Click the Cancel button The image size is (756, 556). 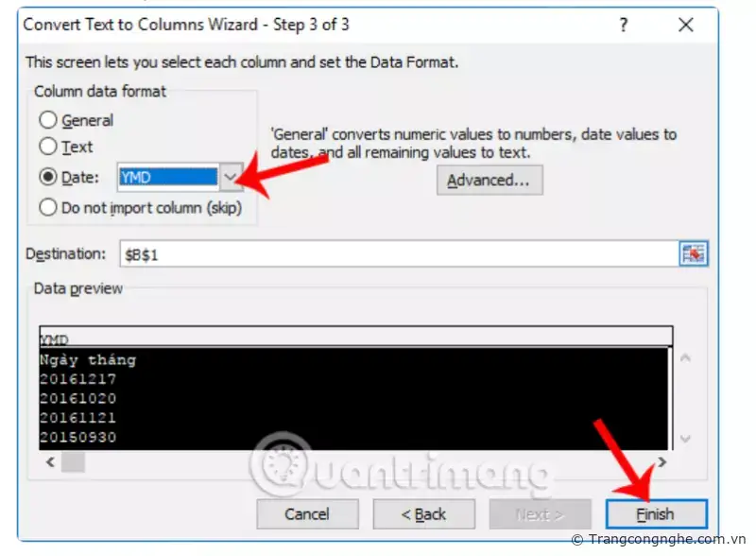click(308, 514)
